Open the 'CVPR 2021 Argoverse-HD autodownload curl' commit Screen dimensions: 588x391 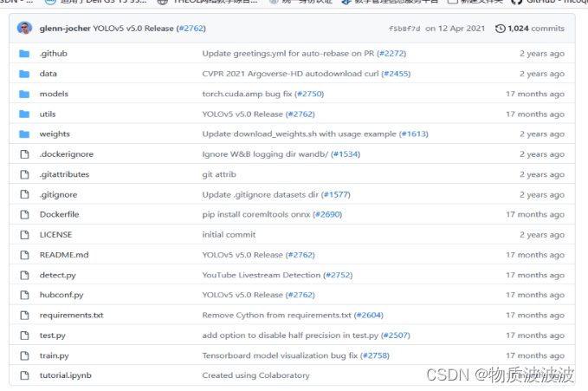290,74
